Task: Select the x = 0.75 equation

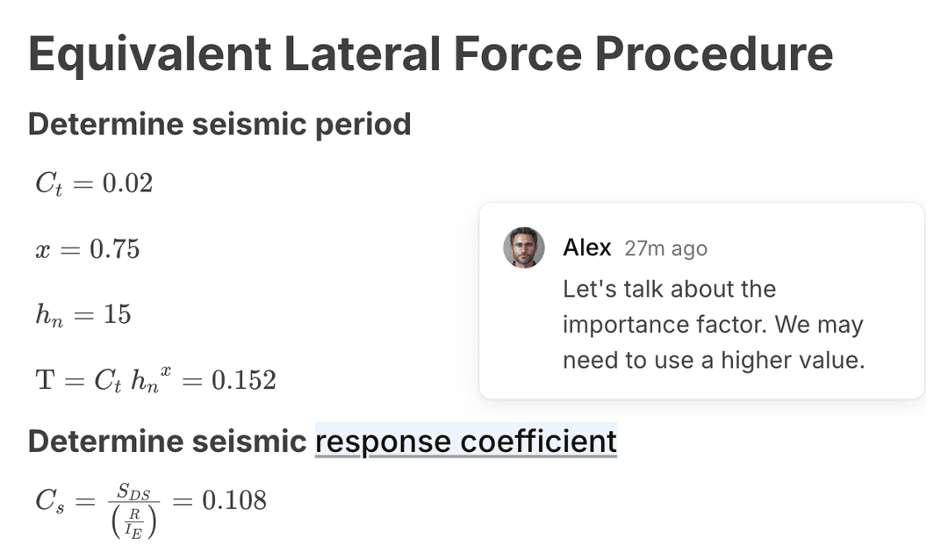Action: 87,249
